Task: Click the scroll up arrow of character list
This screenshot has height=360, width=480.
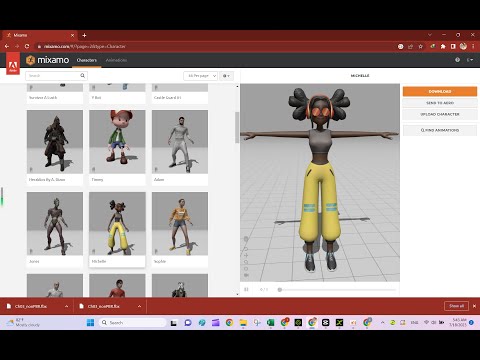Action: point(237,86)
